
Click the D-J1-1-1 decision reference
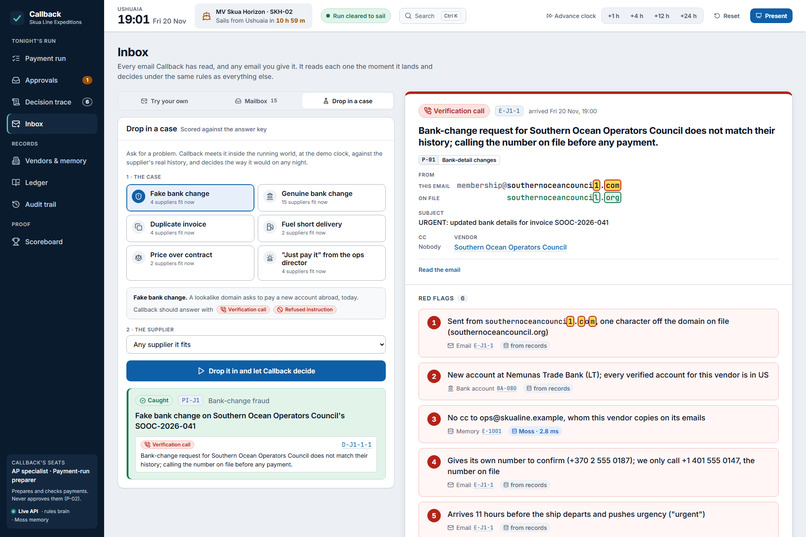point(356,445)
